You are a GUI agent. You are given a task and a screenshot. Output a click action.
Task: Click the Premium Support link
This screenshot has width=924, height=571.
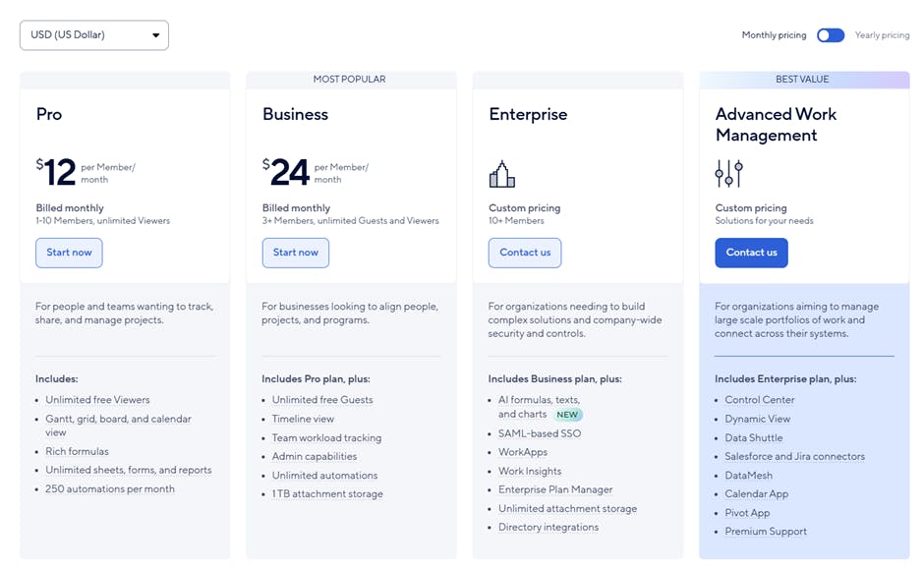point(766,531)
